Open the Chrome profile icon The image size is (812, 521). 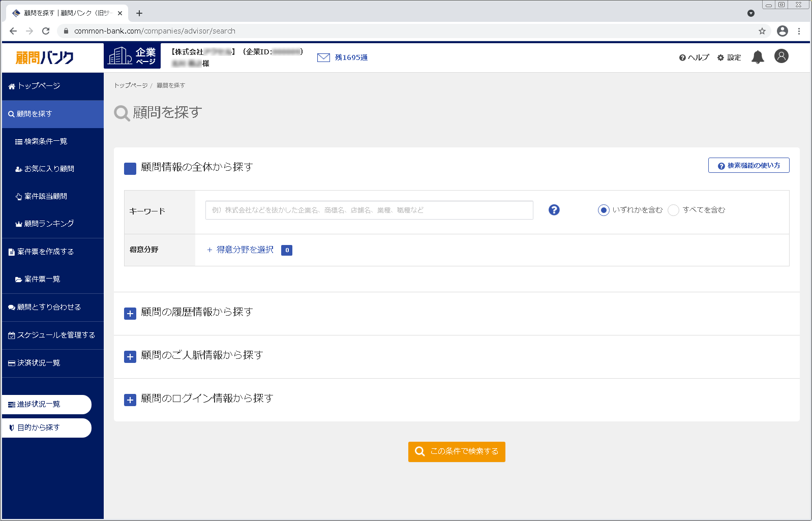(783, 31)
